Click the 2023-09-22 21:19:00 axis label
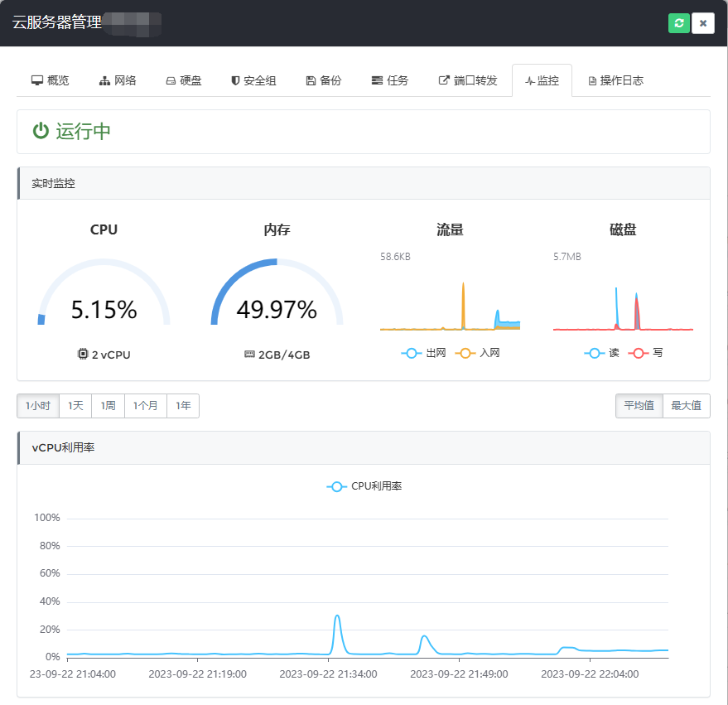This screenshot has width=728, height=705. click(x=197, y=674)
